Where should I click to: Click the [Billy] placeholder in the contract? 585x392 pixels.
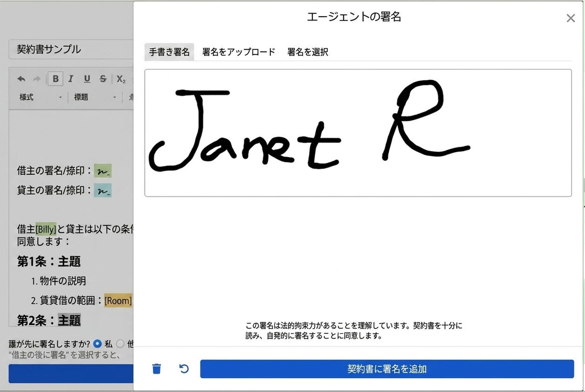46,229
